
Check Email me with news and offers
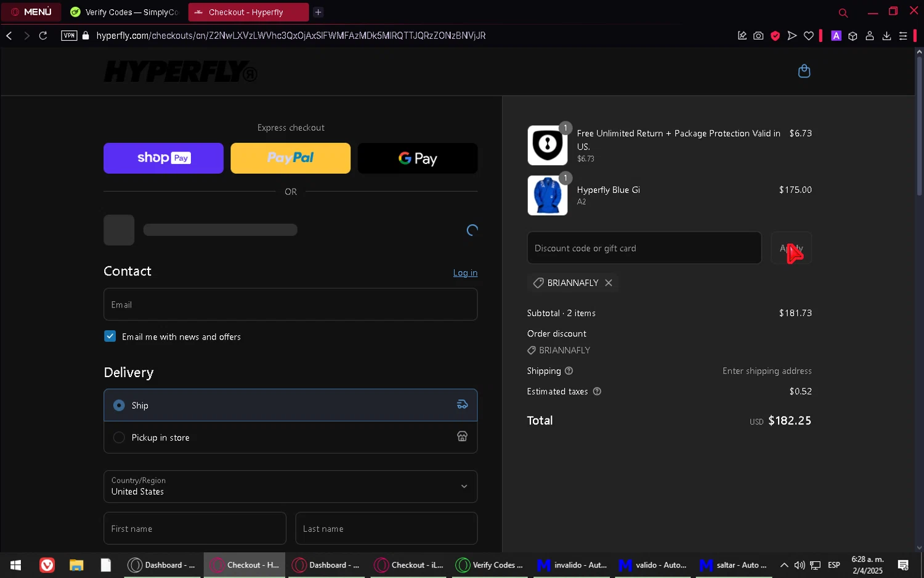(x=110, y=336)
